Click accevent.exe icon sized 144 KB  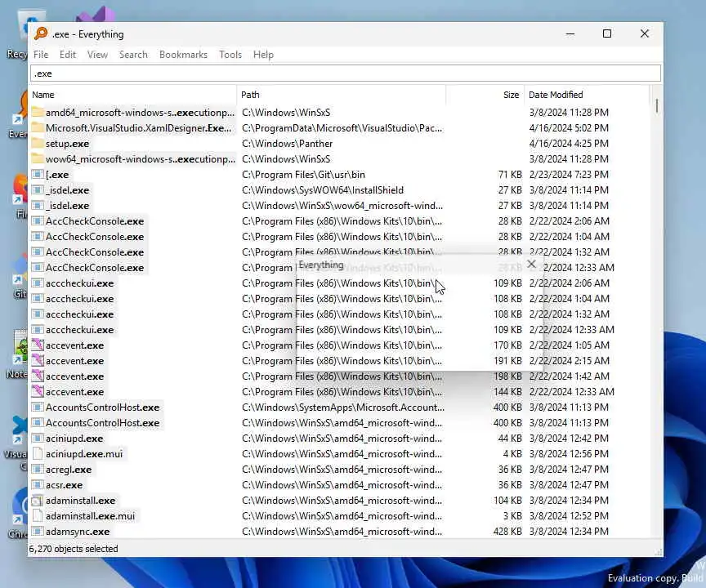38,391
